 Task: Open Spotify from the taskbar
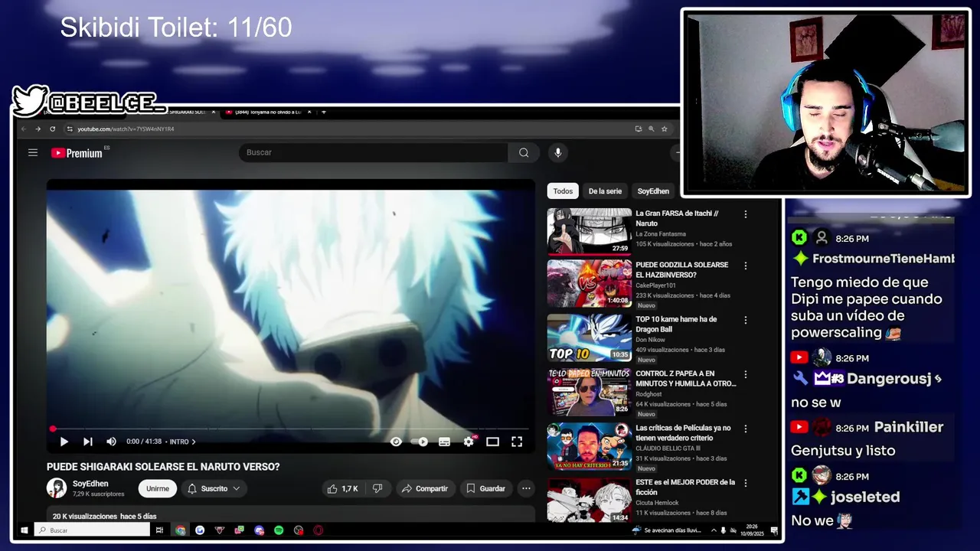click(279, 530)
